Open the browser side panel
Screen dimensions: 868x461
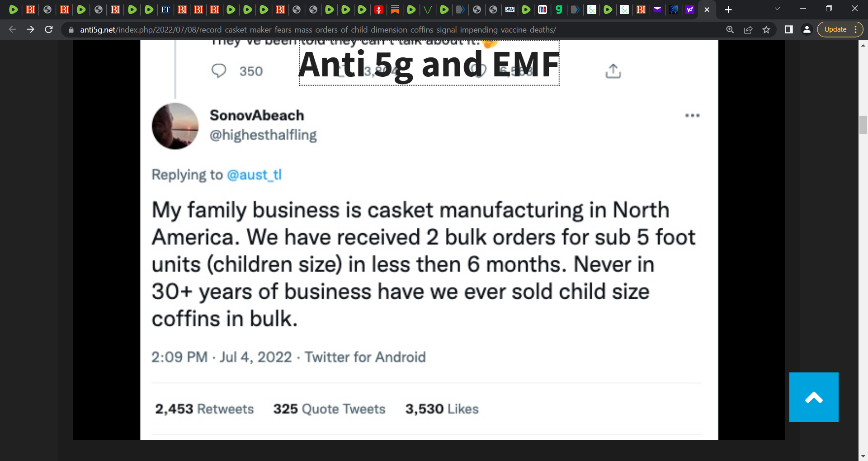[788, 29]
